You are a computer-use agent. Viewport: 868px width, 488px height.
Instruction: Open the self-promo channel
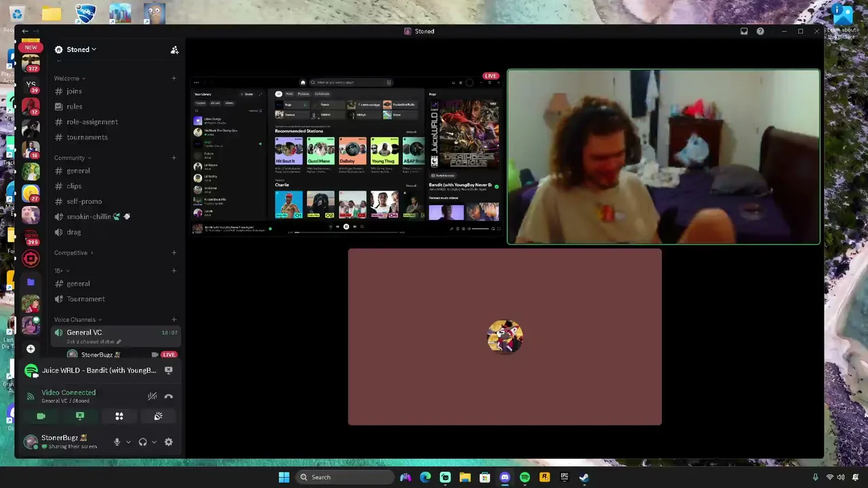pyautogui.click(x=115, y=201)
